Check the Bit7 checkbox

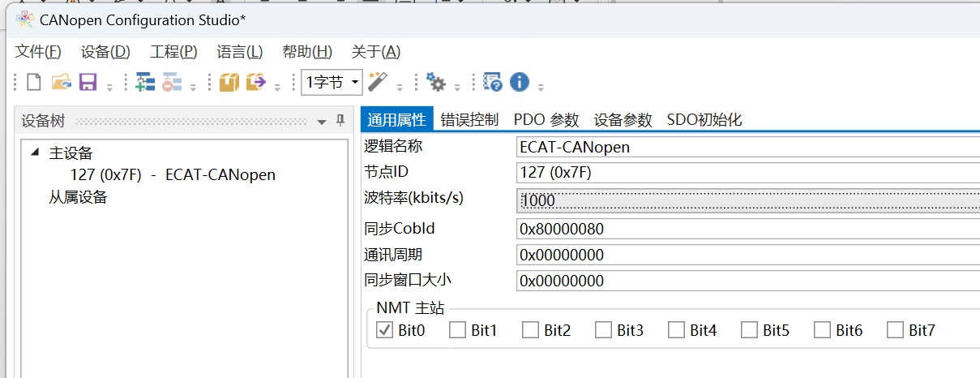tap(896, 330)
